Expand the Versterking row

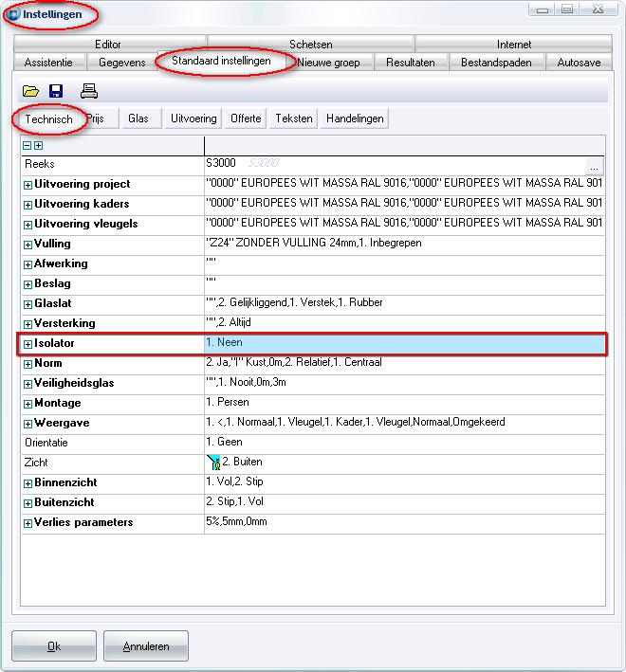pos(28,324)
